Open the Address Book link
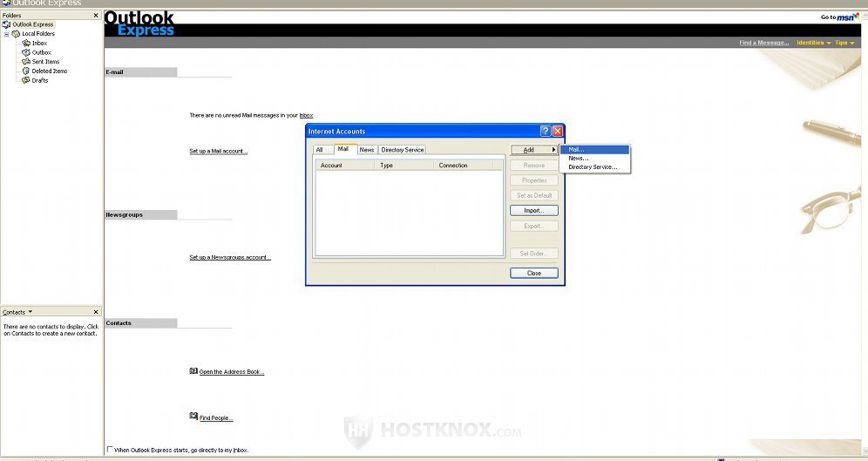Image resolution: width=868 pixels, height=461 pixels. pos(232,372)
